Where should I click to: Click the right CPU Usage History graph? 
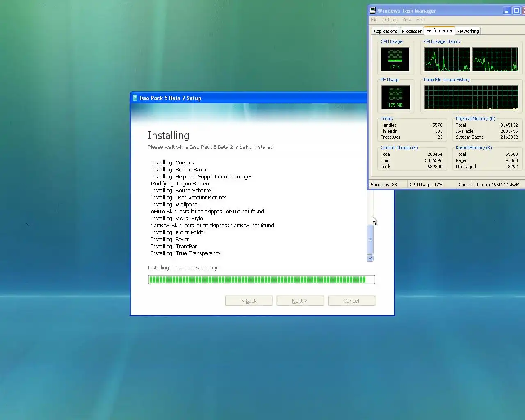(495, 59)
